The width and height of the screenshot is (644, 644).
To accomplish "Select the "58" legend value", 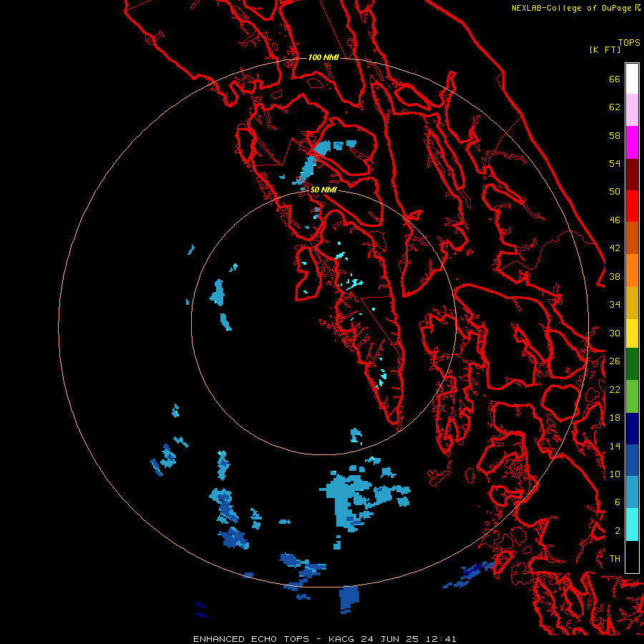I will point(615,135).
